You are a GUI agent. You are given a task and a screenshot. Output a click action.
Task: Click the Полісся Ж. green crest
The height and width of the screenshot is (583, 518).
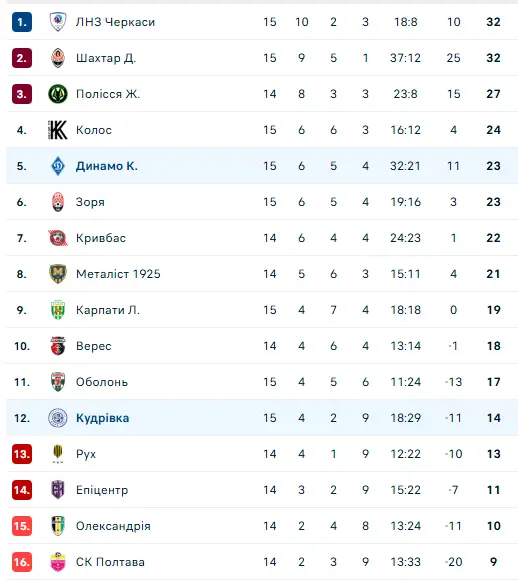tap(58, 94)
